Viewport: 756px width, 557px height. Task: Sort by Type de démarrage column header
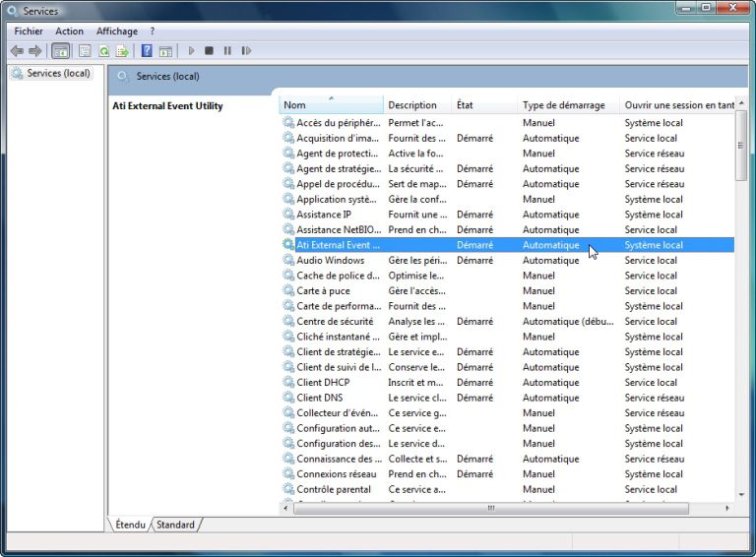(569, 105)
